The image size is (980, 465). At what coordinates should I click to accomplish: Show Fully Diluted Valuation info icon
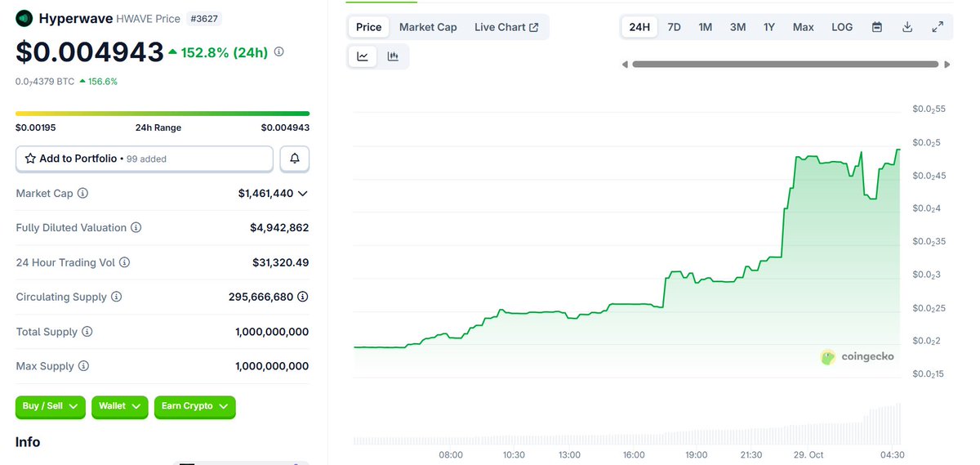[x=136, y=228]
